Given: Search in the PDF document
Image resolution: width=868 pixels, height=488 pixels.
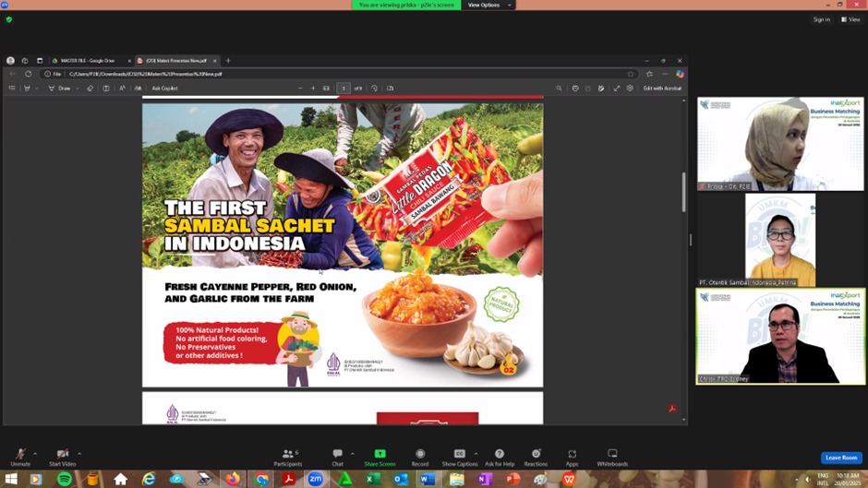Looking at the screenshot, I should [x=559, y=88].
